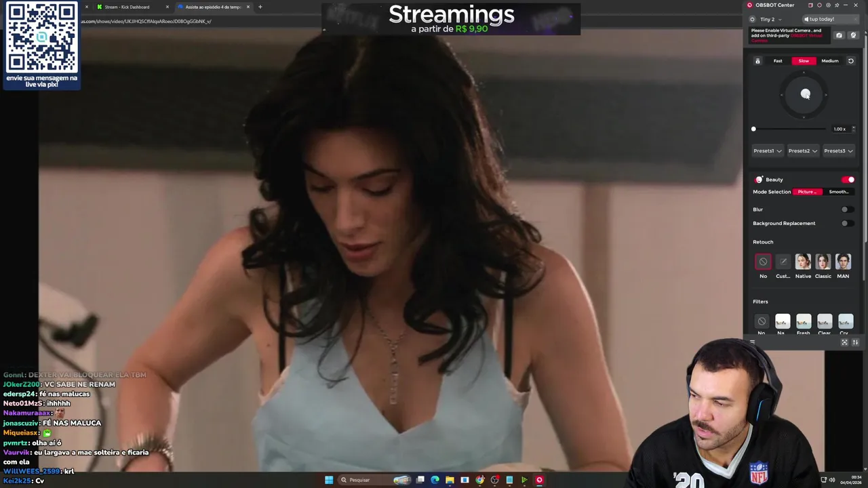Set gimbal speed to Fast

click(778, 61)
